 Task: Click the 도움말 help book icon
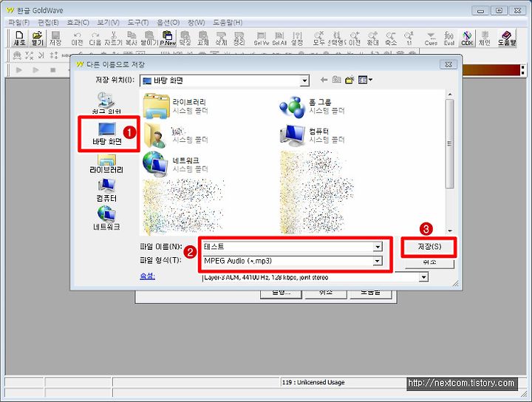tap(507, 38)
